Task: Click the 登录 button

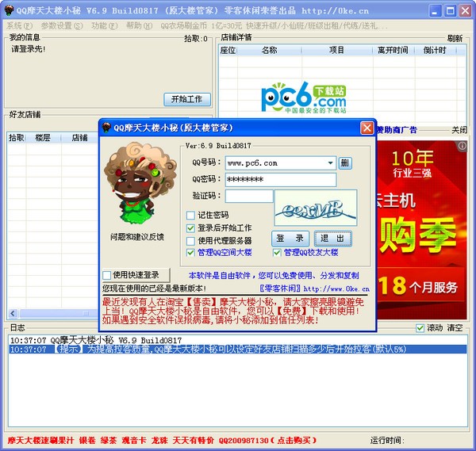Action: tap(290, 239)
